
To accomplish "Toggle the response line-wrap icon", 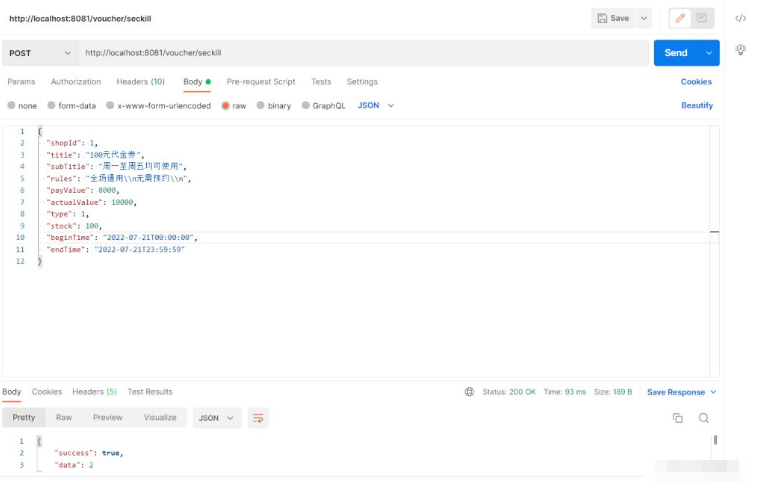I will pyautogui.click(x=258, y=418).
